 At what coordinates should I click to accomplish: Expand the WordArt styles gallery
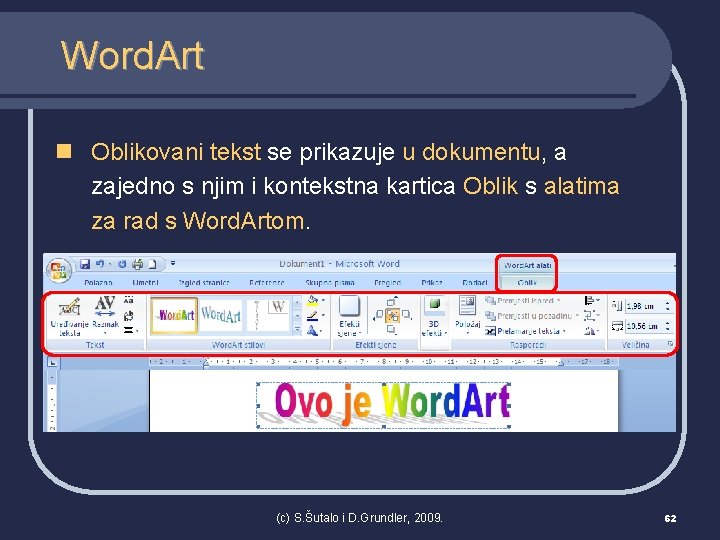[297, 330]
